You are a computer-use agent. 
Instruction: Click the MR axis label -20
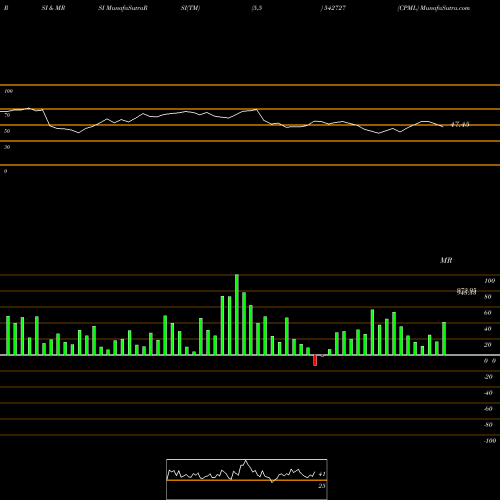[488, 377]
